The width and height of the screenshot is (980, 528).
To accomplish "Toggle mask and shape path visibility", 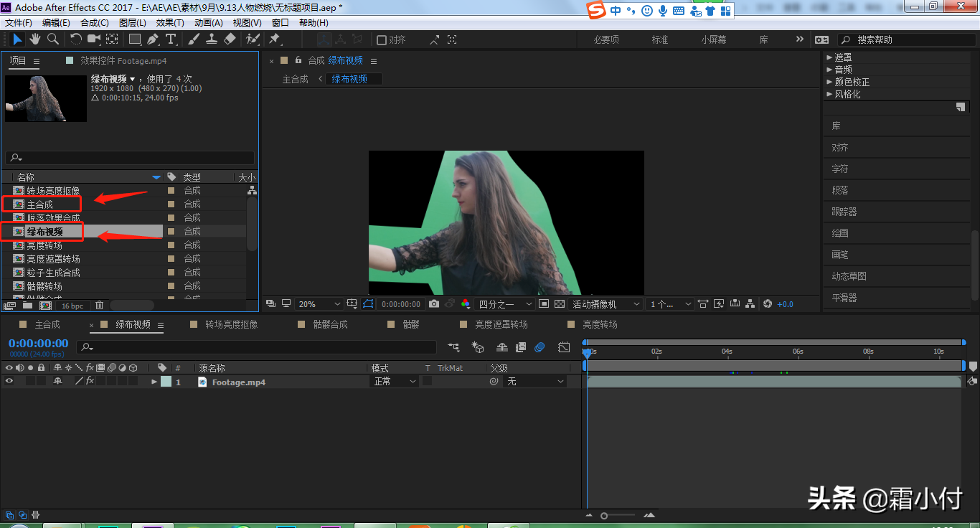I will (x=368, y=304).
